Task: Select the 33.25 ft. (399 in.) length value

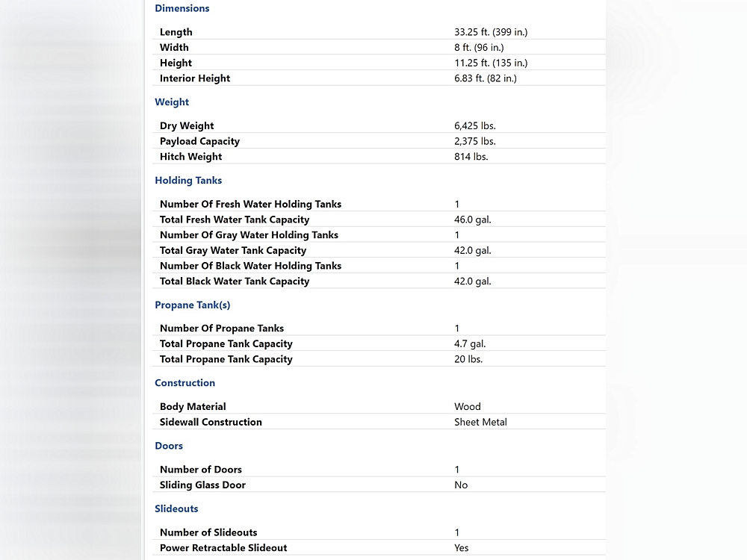Action: 491,32
